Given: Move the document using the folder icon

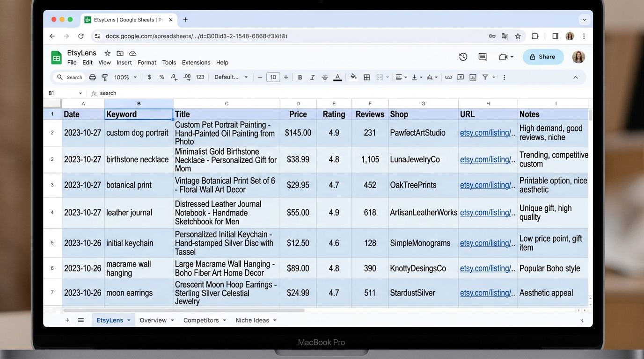Looking at the screenshot, I should coord(120,53).
